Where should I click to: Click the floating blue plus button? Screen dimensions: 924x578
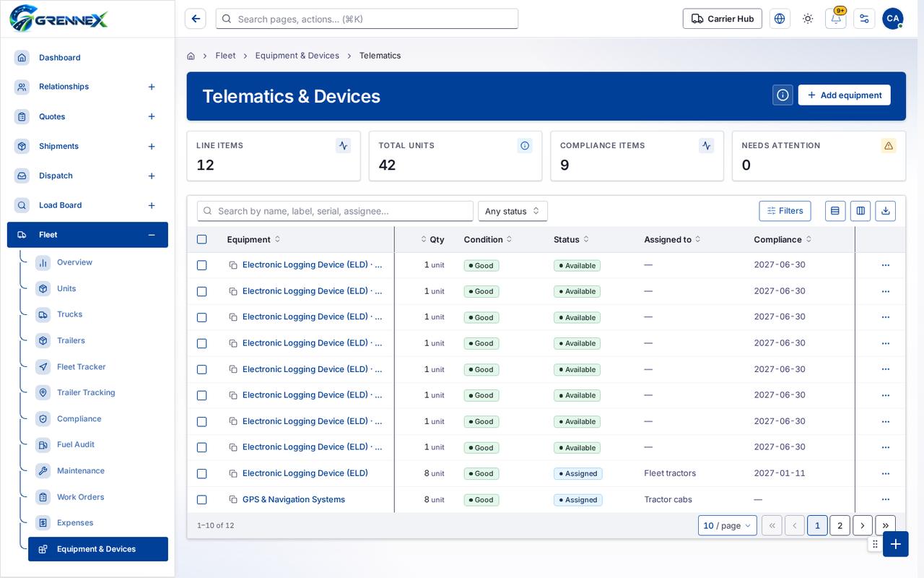tap(895, 544)
